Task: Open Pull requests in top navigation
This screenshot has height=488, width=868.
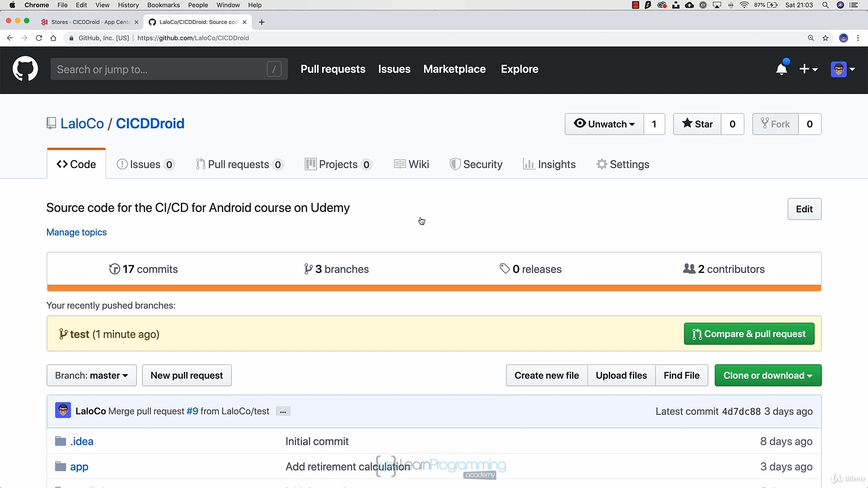Action: 333,69
